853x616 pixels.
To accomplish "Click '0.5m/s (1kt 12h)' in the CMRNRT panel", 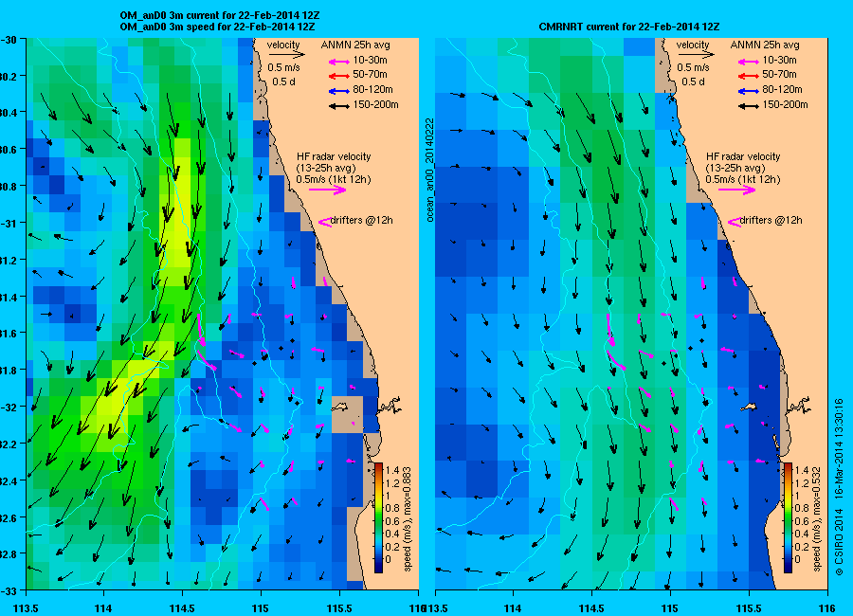I will [x=743, y=179].
